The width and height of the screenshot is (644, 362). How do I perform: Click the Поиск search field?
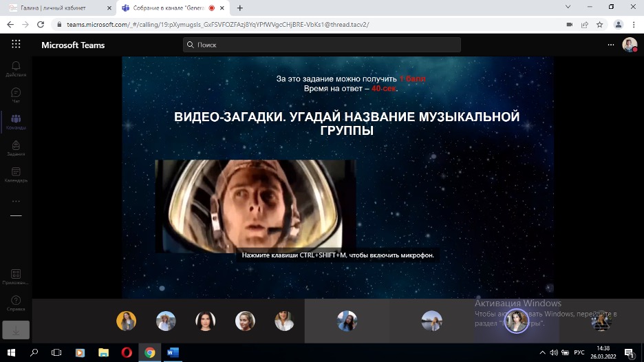tap(322, 45)
